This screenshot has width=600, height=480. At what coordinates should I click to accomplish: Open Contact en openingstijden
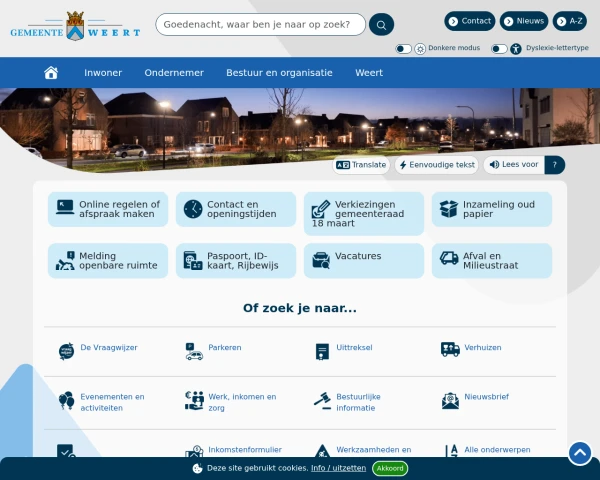[x=236, y=209]
